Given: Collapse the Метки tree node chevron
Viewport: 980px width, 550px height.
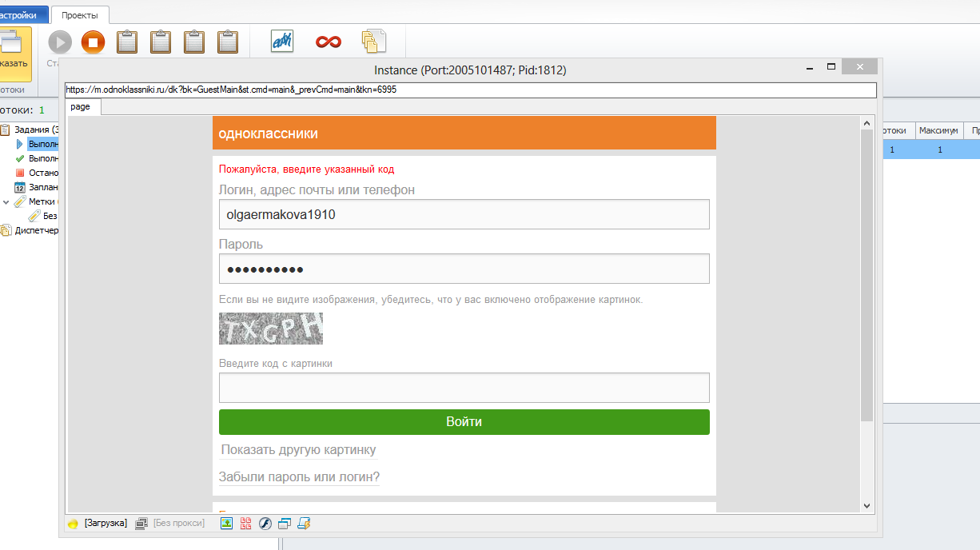Looking at the screenshot, I should [x=6, y=201].
